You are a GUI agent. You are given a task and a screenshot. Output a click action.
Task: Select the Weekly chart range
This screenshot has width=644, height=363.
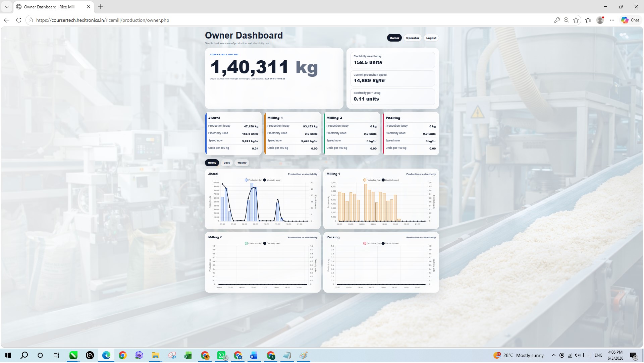(242, 163)
